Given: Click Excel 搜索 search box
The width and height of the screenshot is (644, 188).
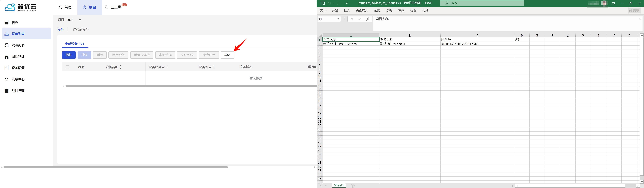Looking at the screenshot, I should (482, 3).
